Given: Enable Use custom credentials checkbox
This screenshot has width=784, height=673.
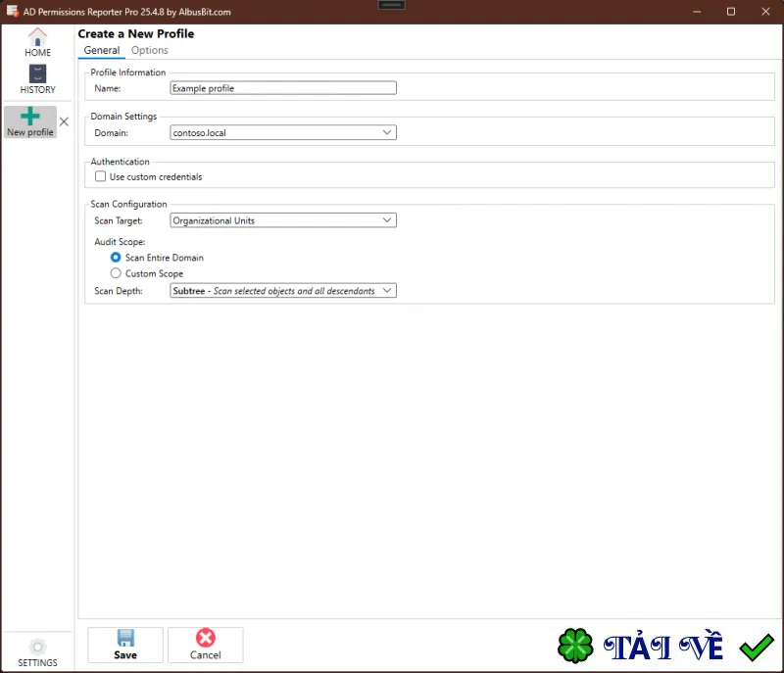Looking at the screenshot, I should (101, 176).
